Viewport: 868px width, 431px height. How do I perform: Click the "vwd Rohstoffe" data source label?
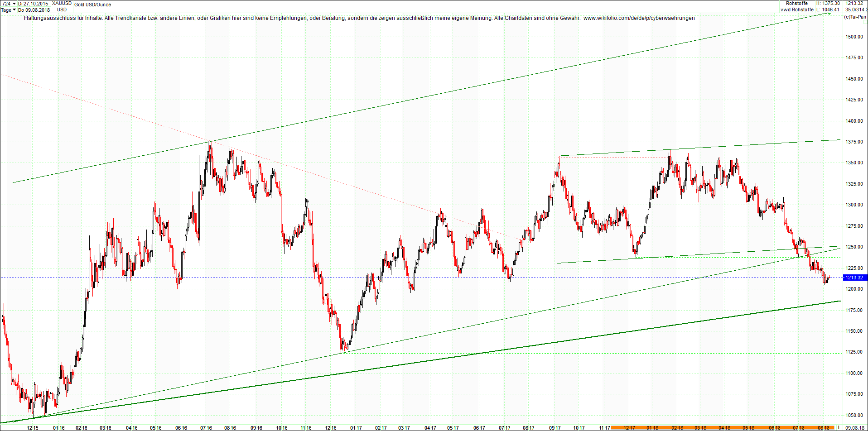tap(797, 9)
